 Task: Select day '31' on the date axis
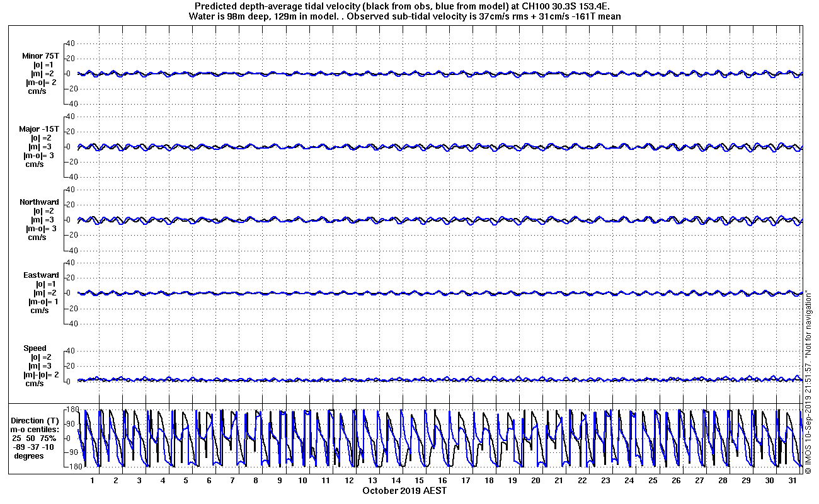pos(793,481)
